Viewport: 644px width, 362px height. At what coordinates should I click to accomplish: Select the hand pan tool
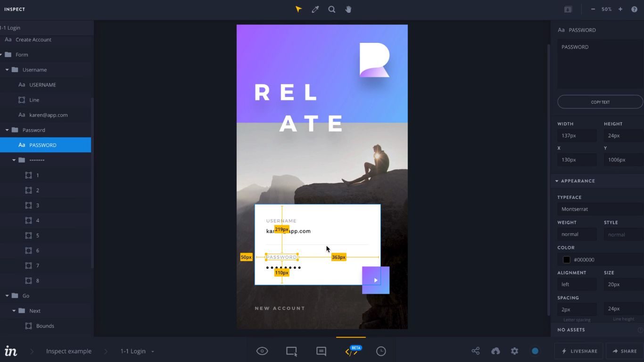click(348, 9)
